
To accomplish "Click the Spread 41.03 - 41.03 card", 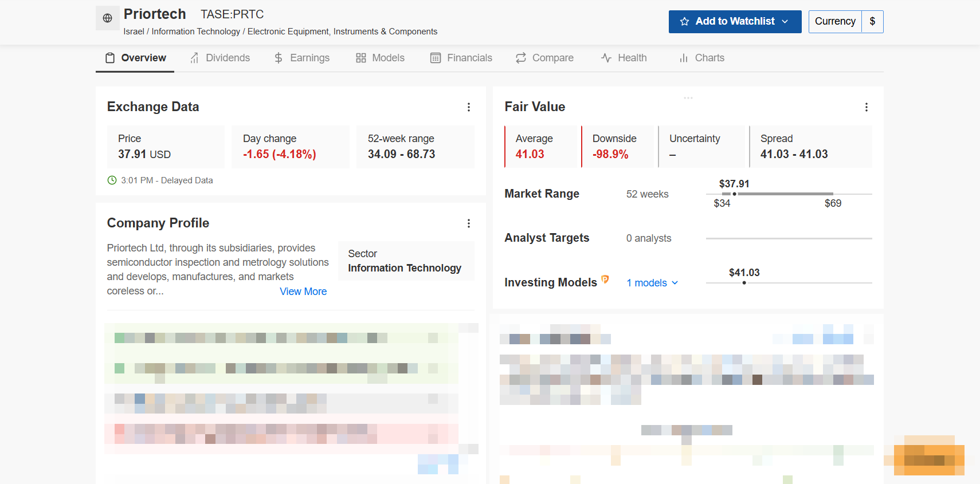I will pyautogui.click(x=810, y=147).
